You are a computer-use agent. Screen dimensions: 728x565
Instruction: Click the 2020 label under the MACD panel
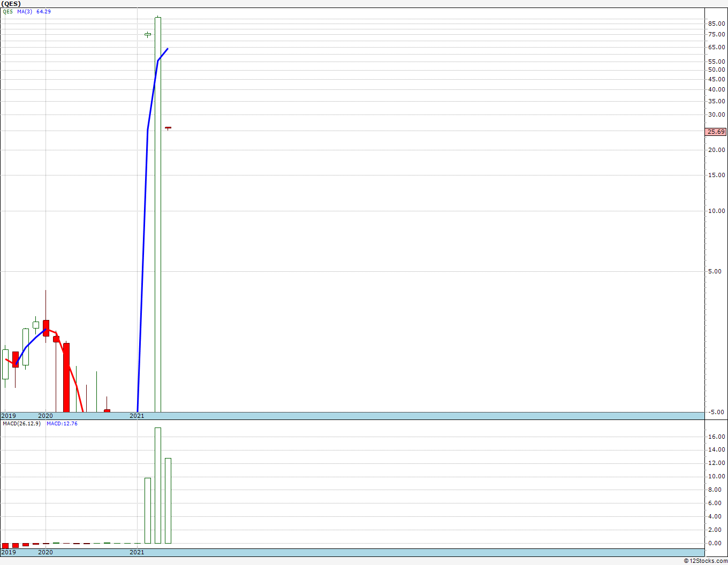point(45,552)
